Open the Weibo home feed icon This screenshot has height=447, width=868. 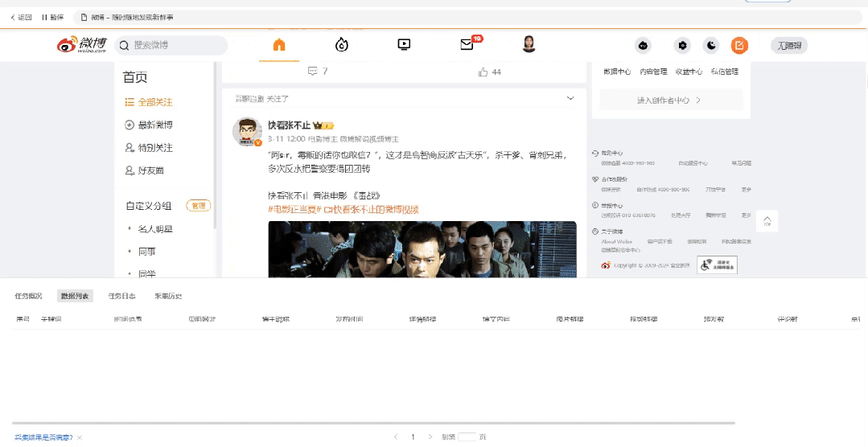click(x=279, y=45)
